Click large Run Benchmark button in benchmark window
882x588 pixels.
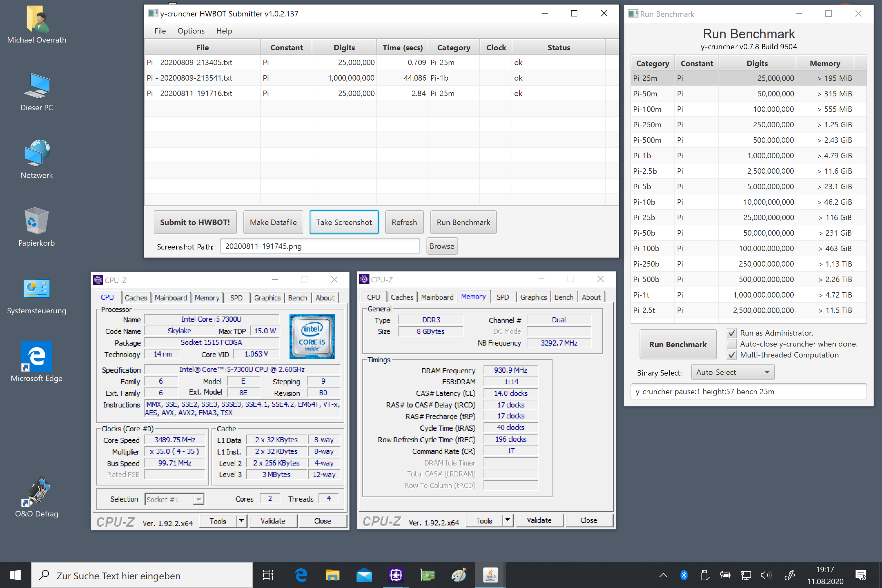point(678,344)
